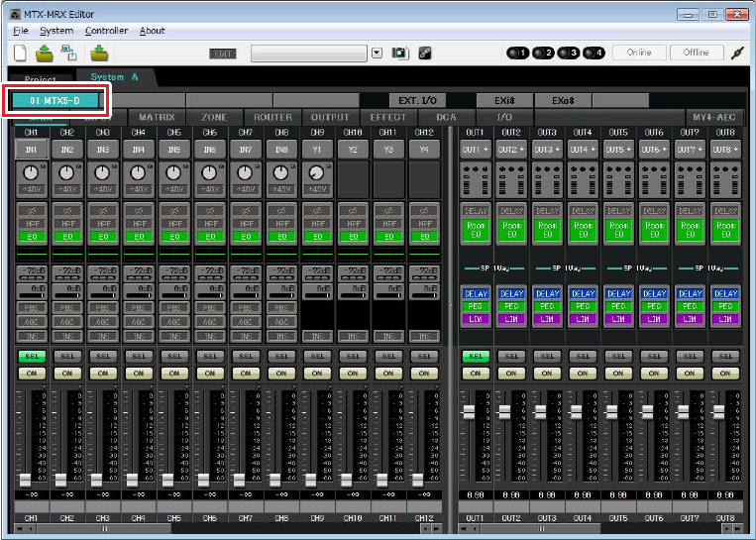756x540 pixels.
Task: Toggle SEL on input CH1
Action: [x=32, y=357]
